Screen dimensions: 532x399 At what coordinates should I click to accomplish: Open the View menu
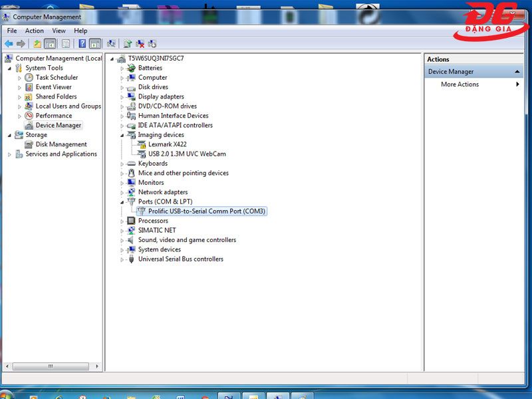tap(59, 31)
